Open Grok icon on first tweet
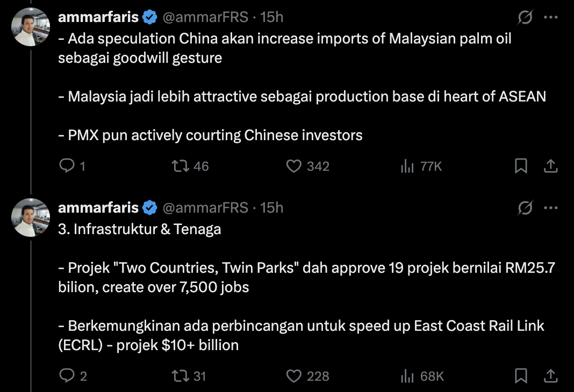The image size is (574, 392). [525, 18]
